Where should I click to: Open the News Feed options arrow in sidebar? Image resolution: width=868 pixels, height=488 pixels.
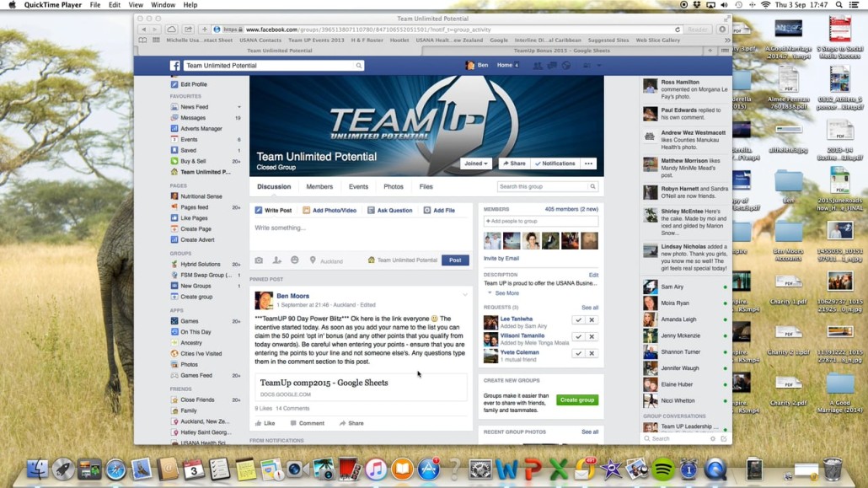point(239,107)
